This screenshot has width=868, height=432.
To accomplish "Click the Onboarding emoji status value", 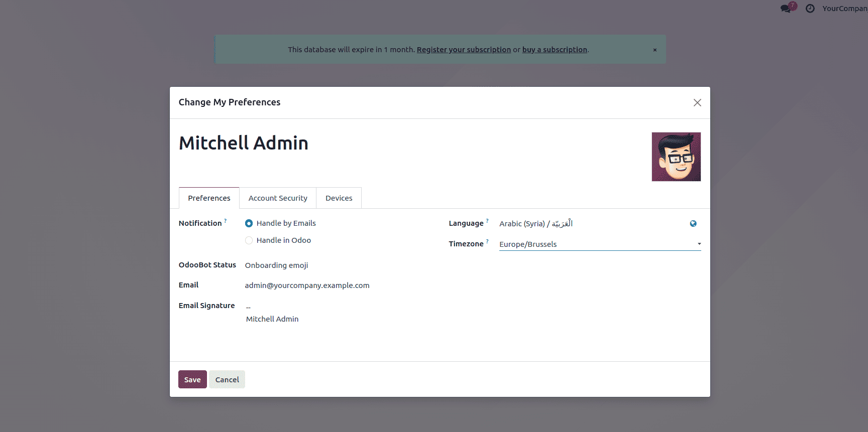I will click(276, 265).
